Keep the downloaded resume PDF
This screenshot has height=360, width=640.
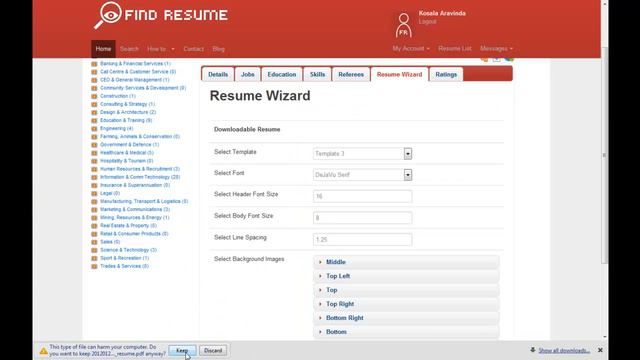182,351
